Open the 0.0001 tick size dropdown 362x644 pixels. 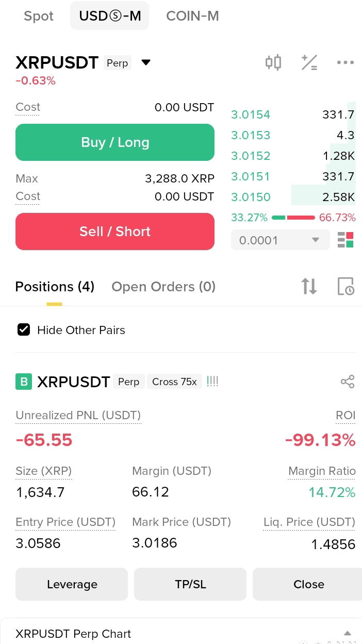coord(280,239)
